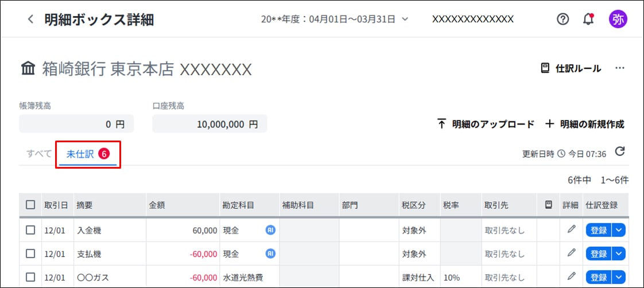Switch to the すべて tab
The width and height of the screenshot is (644, 288).
tap(39, 154)
